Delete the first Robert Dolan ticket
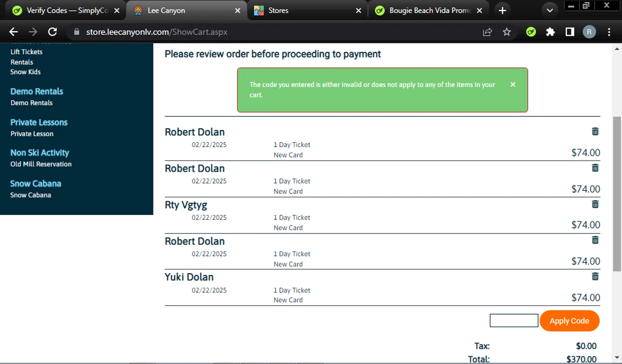The width and height of the screenshot is (622, 364). point(595,131)
